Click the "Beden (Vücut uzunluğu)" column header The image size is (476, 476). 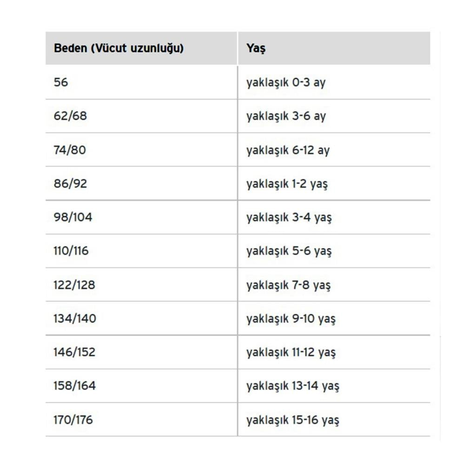pos(119,48)
